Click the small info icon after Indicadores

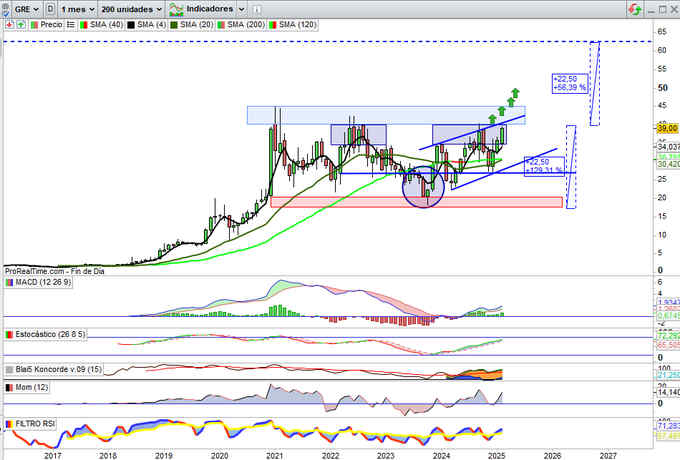click(257, 9)
